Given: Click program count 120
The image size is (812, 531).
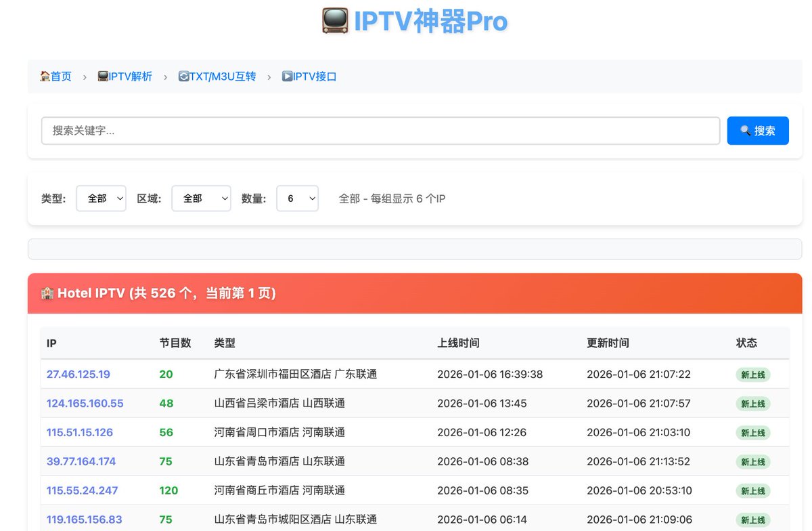Looking at the screenshot, I should (169, 490).
